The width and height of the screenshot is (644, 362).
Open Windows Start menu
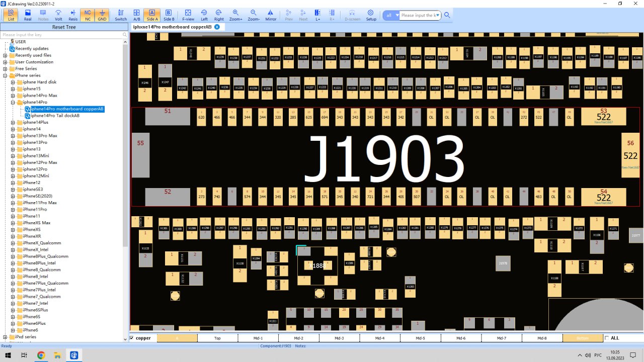(8, 355)
